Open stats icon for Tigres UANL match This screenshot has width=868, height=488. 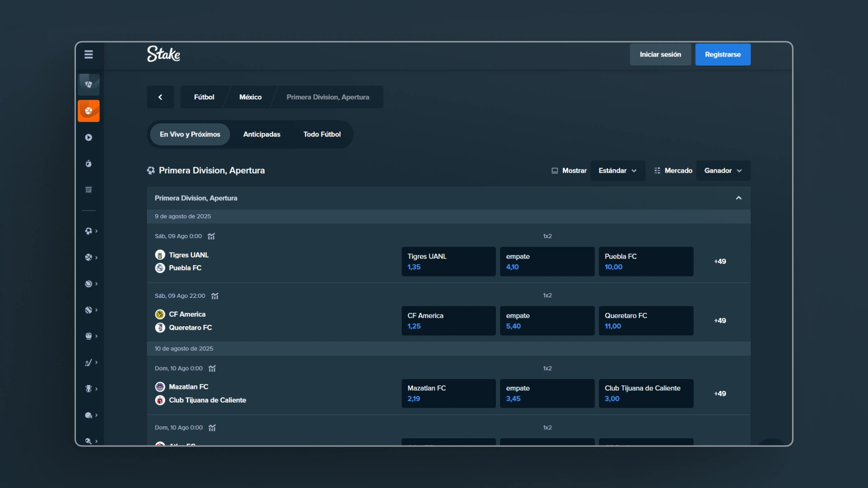tap(211, 236)
